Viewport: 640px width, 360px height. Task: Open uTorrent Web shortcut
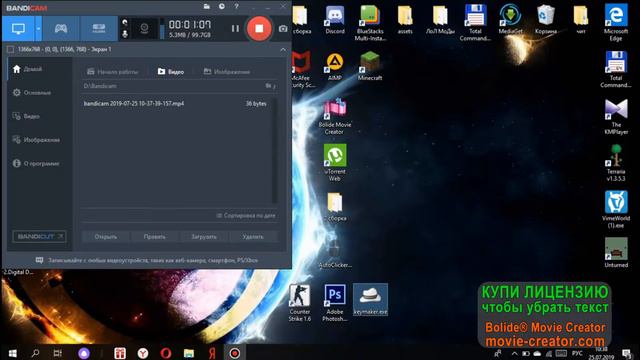tap(335, 163)
